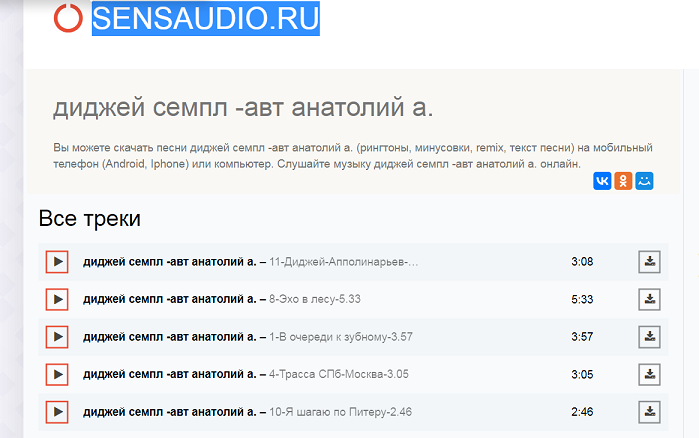This screenshot has height=438, width=699.
Task: Share the page on Moi Mir
Action: (x=644, y=181)
